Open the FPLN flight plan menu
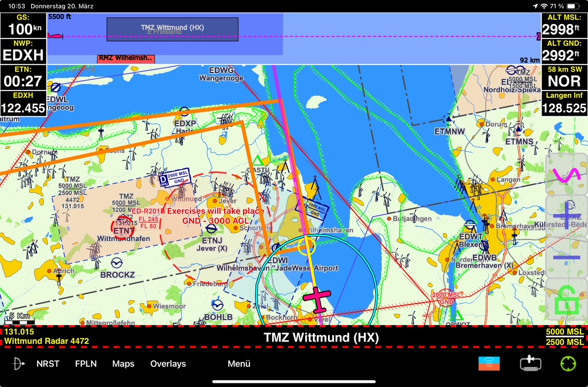 coord(86,364)
